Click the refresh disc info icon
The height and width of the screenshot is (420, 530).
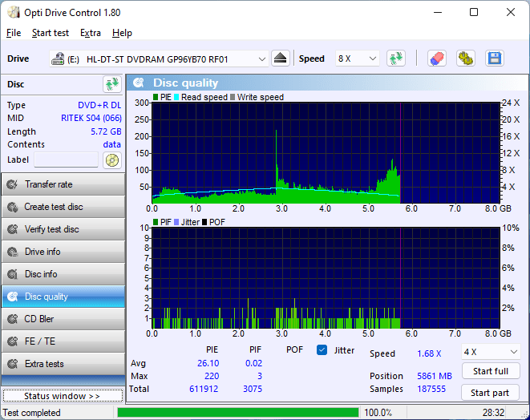(x=111, y=84)
